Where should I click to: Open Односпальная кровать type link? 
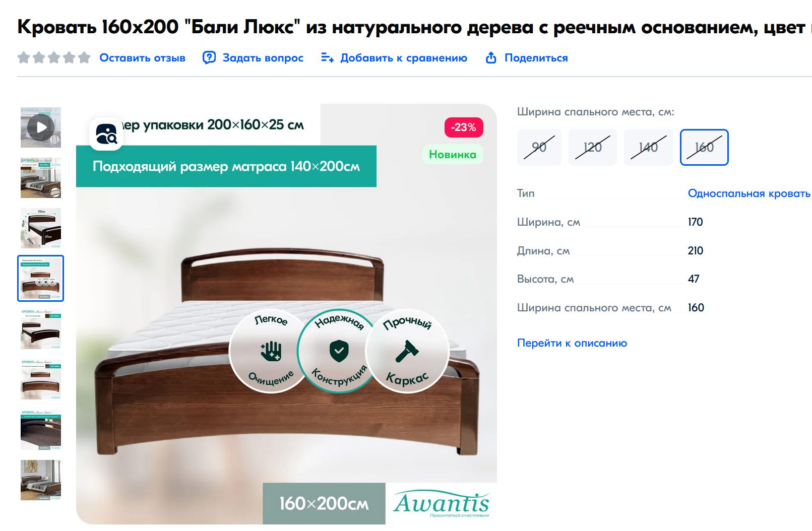pyautogui.click(x=749, y=193)
